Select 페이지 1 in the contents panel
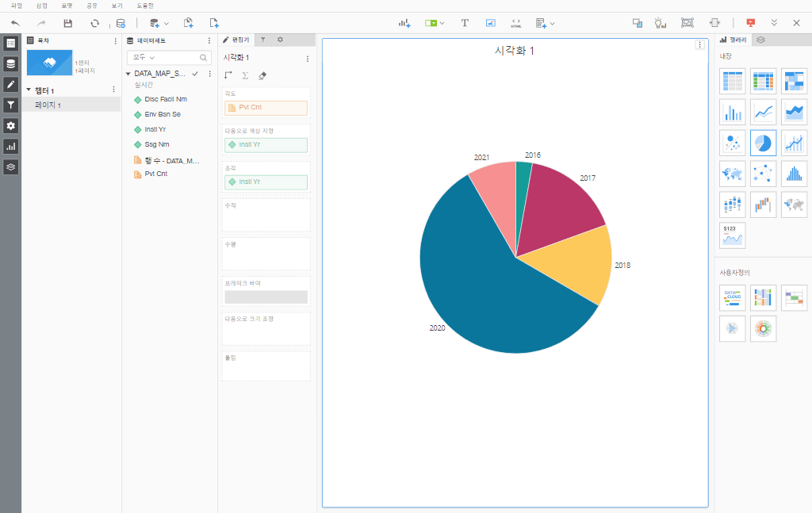Screen dimensions: 812x513 pos(48,105)
